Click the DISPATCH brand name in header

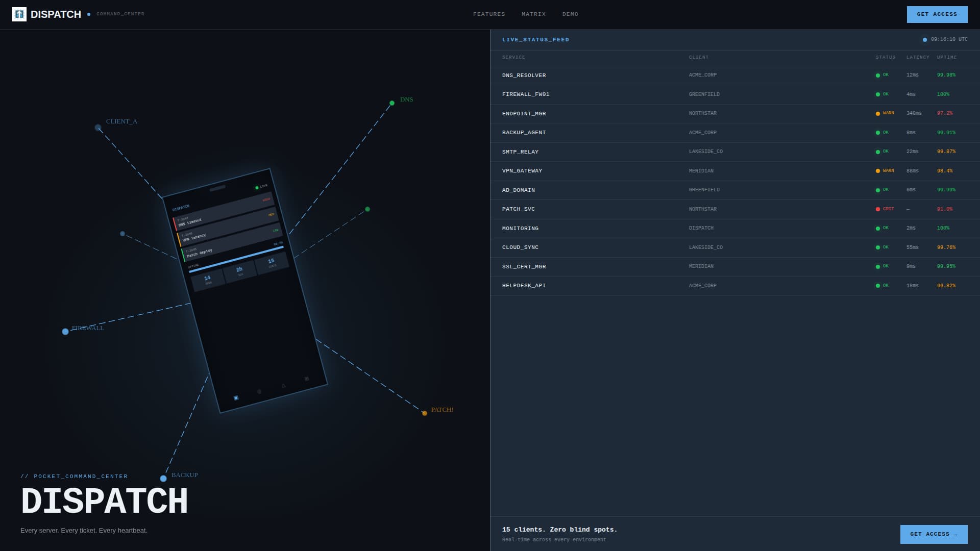56,14
